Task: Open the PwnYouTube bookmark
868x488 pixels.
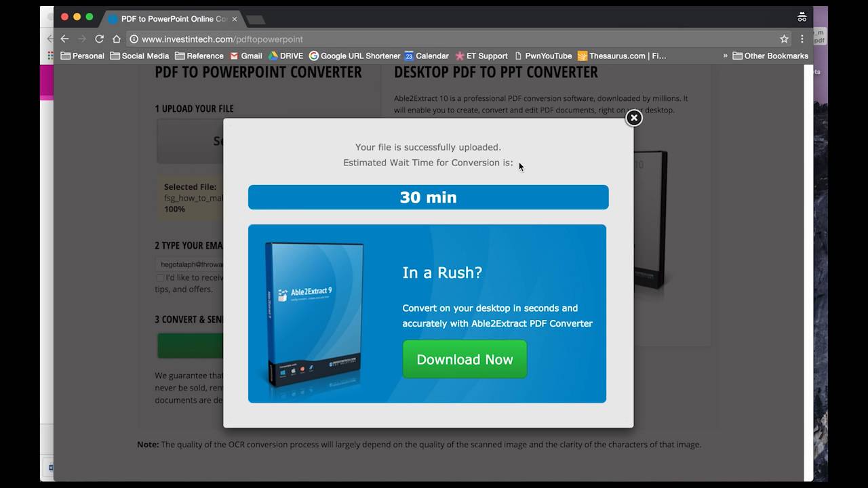Action: 543,56
